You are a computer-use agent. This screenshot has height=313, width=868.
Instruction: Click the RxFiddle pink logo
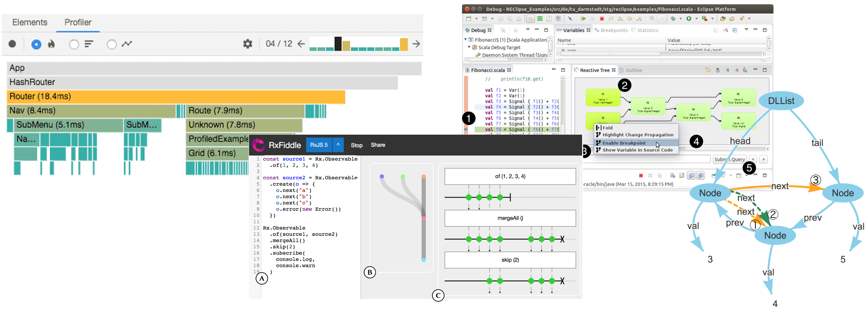[259, 145]
